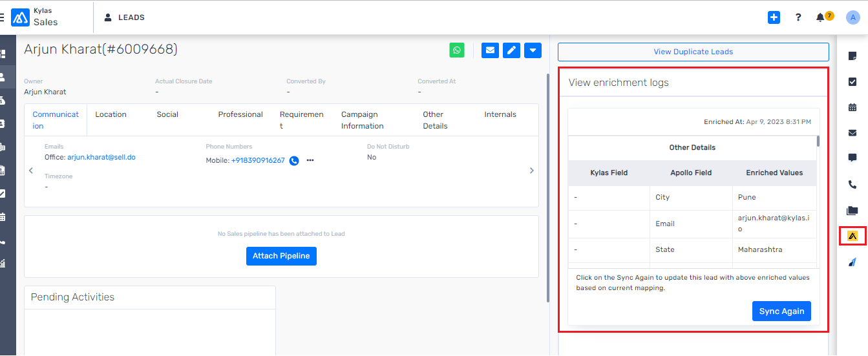Click 'arjun.kharat@kylas.io' enriched value
Image resolution: width=868 pixels, height=356 pixels.
774,224
